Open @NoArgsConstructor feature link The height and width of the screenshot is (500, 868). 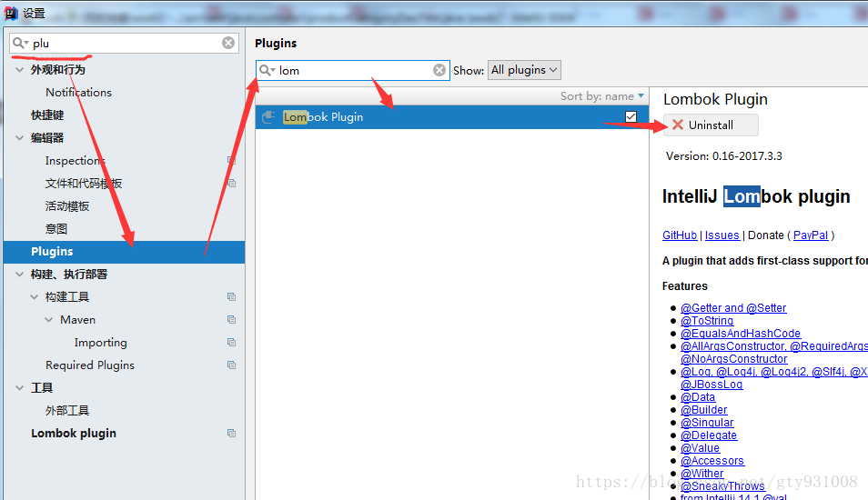click(x=733, y=359)
